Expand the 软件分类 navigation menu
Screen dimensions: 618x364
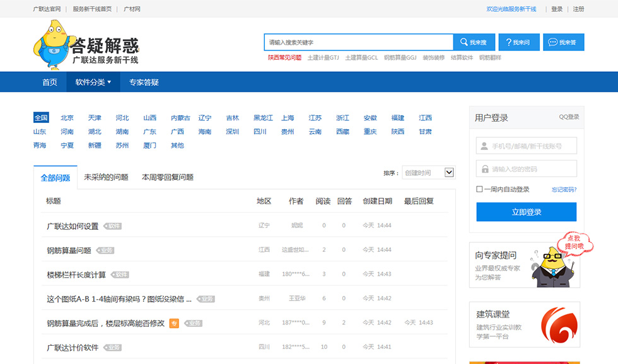tap(93, 82)
